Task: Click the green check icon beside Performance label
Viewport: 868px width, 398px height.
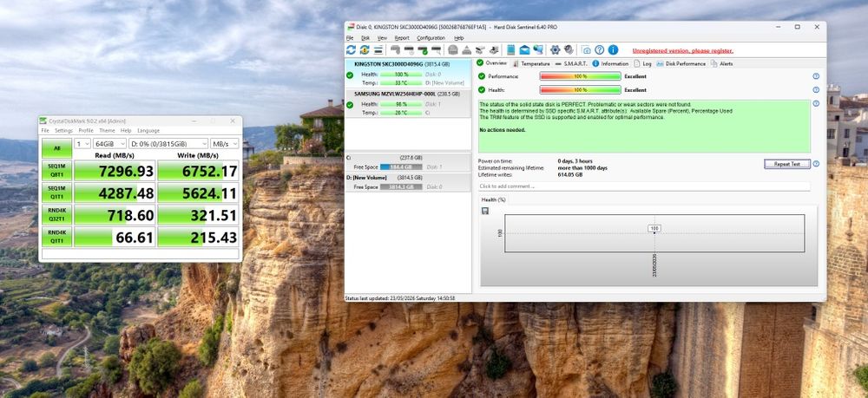Action: (481, 76)
